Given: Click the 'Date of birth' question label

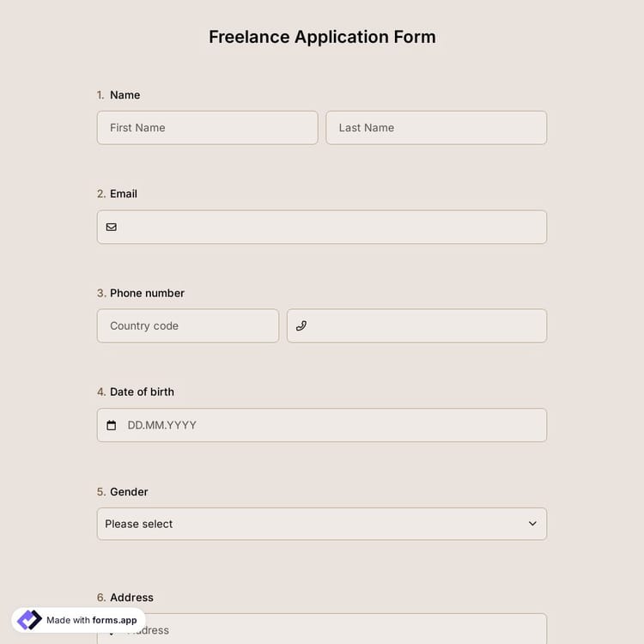Looking at the screenshot, I should click(x=142, y=392).
